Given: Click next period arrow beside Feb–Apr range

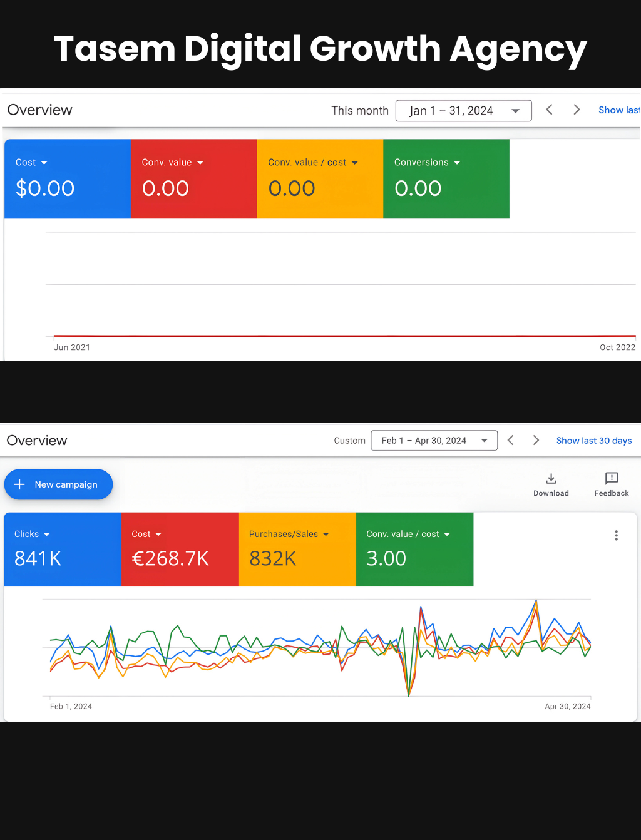Looking at the screenshot, I should click(536, 440).
